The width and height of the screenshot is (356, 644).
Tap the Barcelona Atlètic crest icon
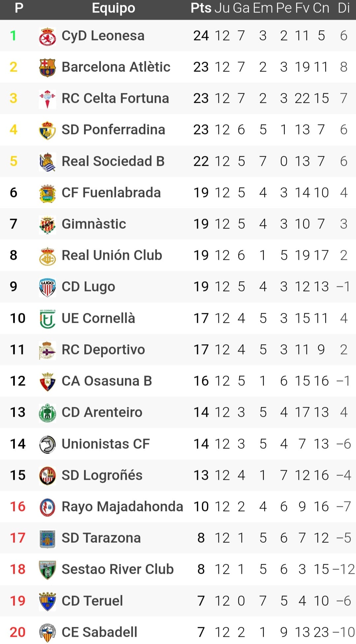pos(47,67)
